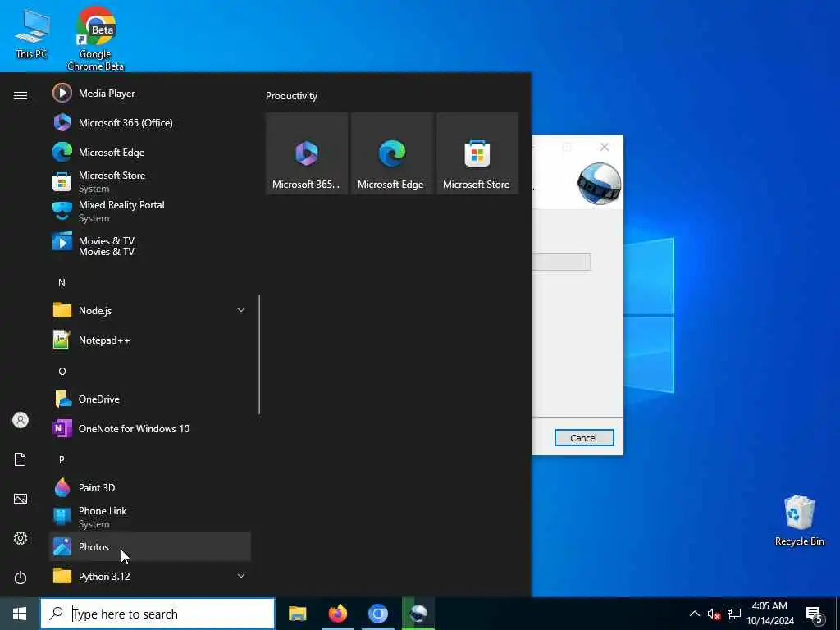Launch Firefox from the taskbar
Screen dimensions: 840x630
(x=337, y=614)
